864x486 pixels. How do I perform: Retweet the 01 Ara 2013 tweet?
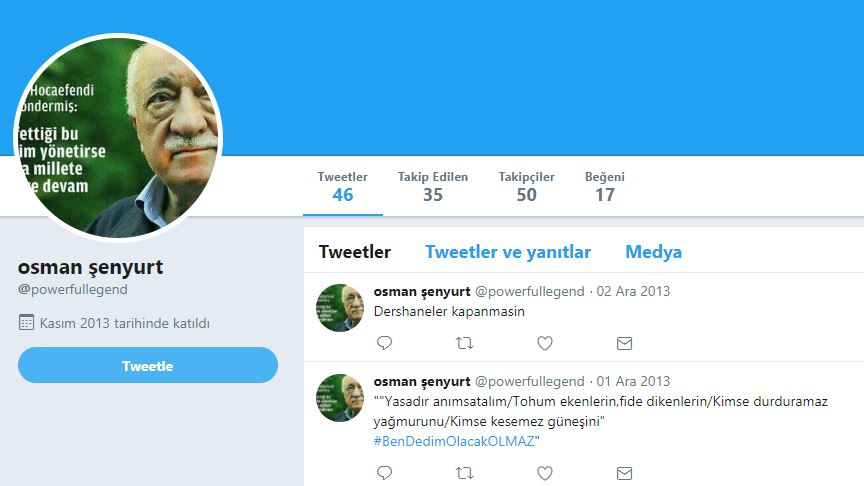click(465, 473)
